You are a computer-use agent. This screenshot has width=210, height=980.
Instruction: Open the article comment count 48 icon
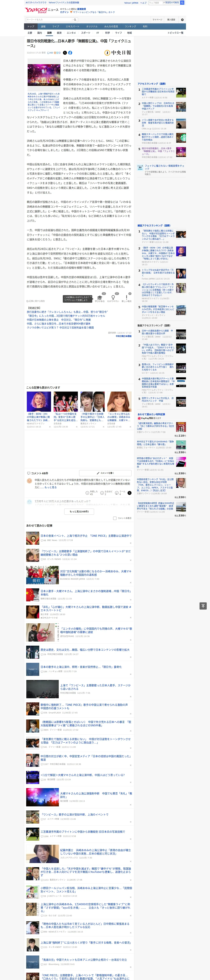[x=50, y=53]
